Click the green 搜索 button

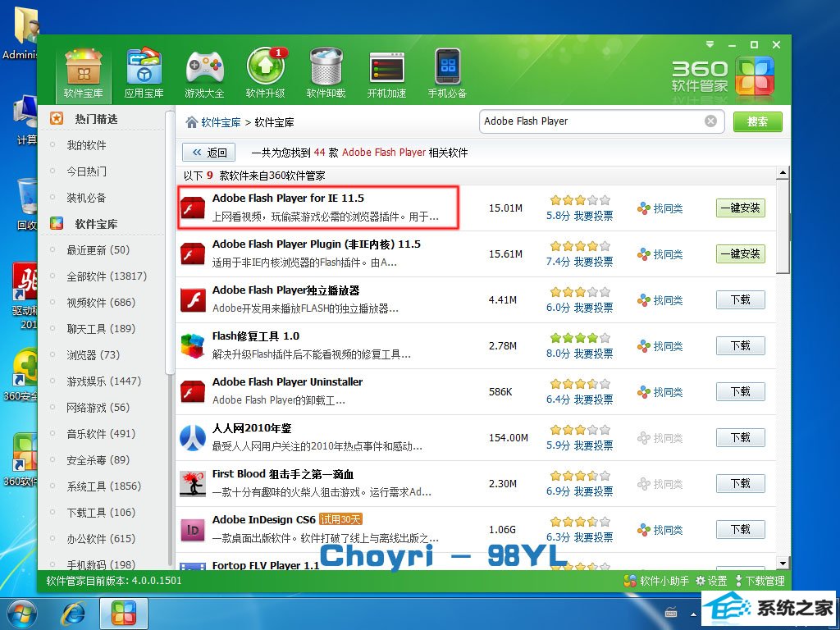(x=757, y=121)
